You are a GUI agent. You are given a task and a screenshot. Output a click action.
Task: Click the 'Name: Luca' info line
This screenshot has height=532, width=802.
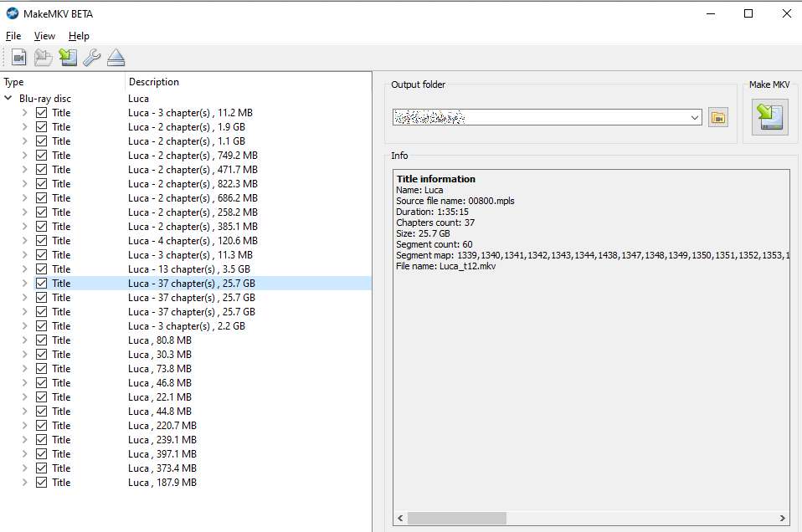tap(419, 190)
